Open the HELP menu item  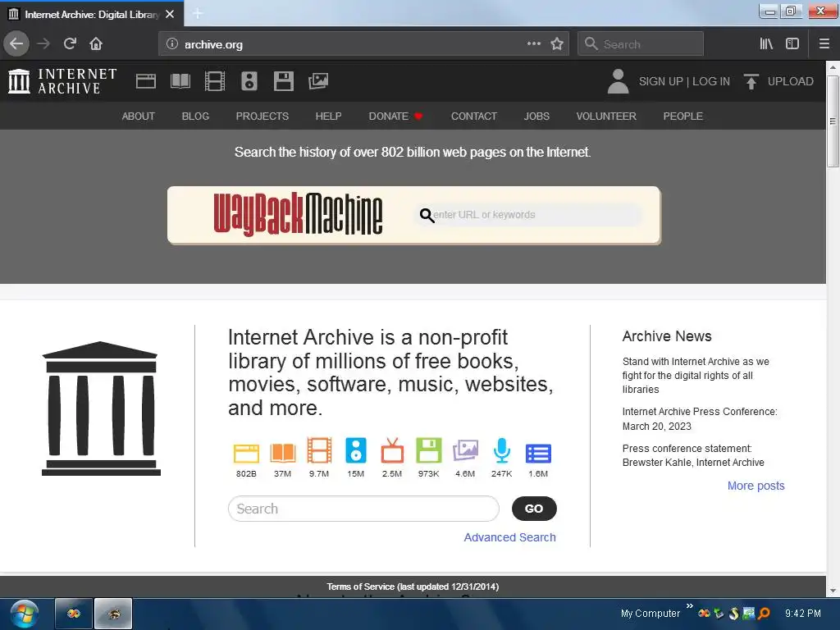(328, 116)
